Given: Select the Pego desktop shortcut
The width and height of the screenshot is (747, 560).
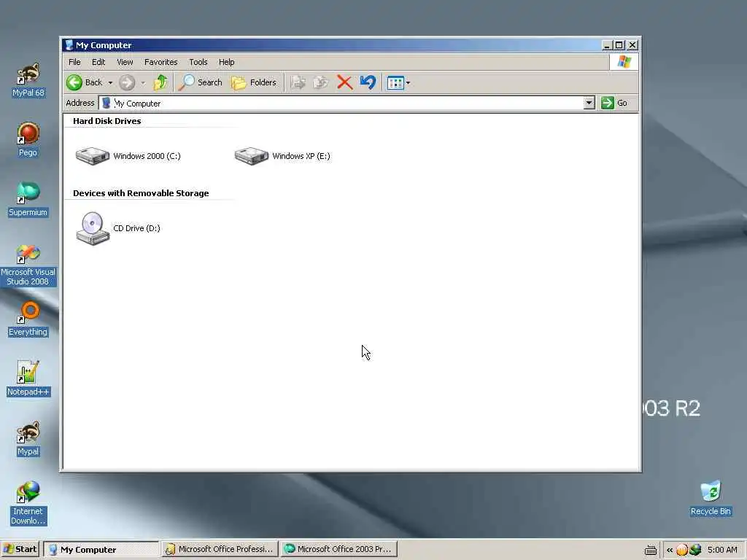Looking at the screenshot, I should (28, 139).
